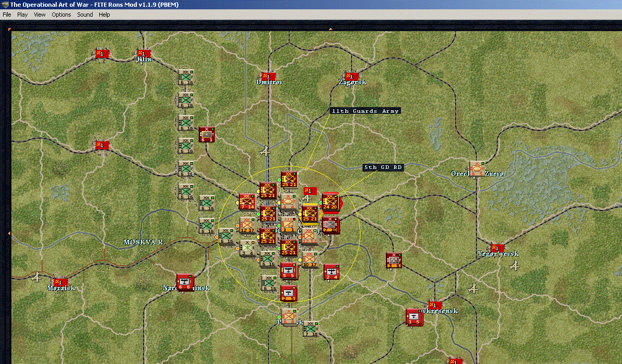Select the red 2 4 air unit
The image size is (622, 364).
331,271
